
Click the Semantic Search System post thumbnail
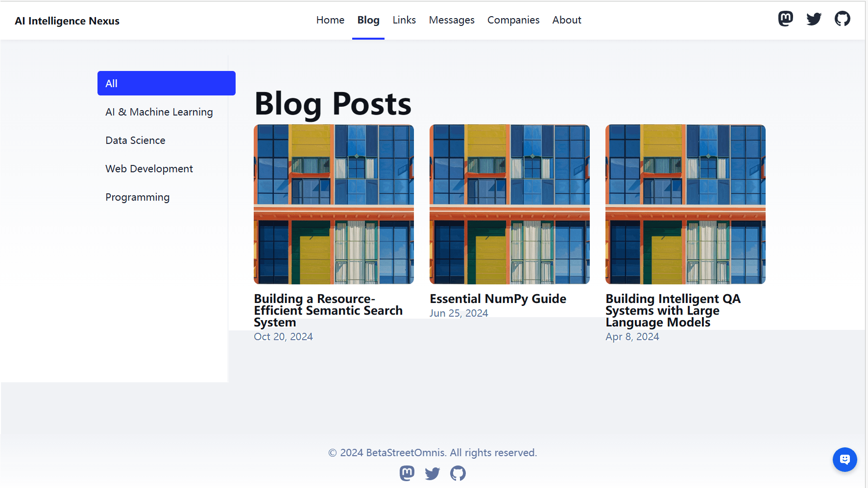[x=334, y=204]
